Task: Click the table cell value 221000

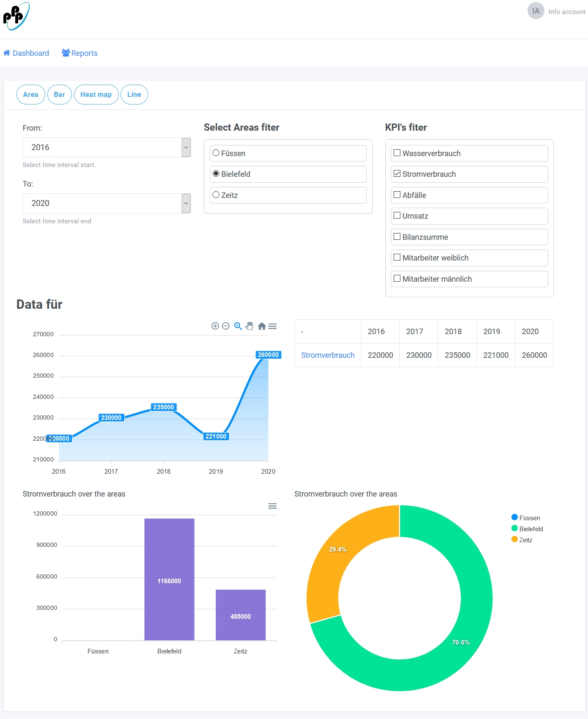Action: [x=496, y=355]
